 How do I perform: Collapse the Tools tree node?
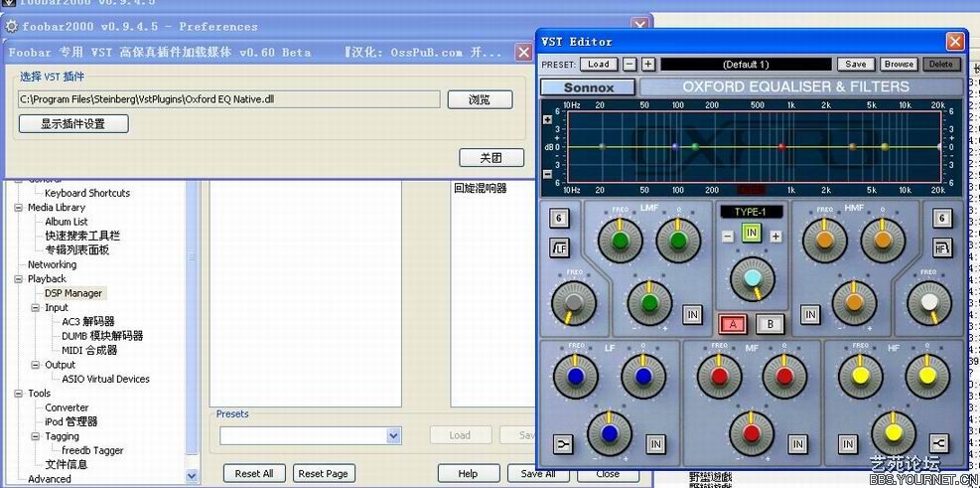[x=19, y=393]
